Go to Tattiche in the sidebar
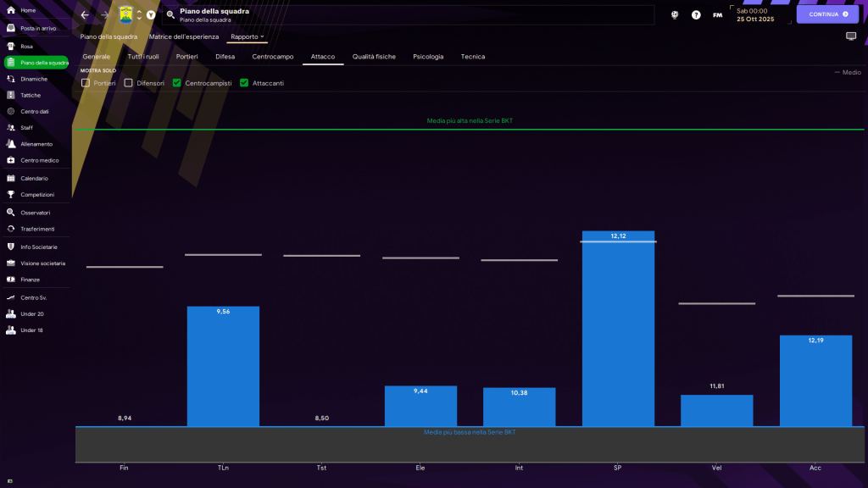 [30, 95]
